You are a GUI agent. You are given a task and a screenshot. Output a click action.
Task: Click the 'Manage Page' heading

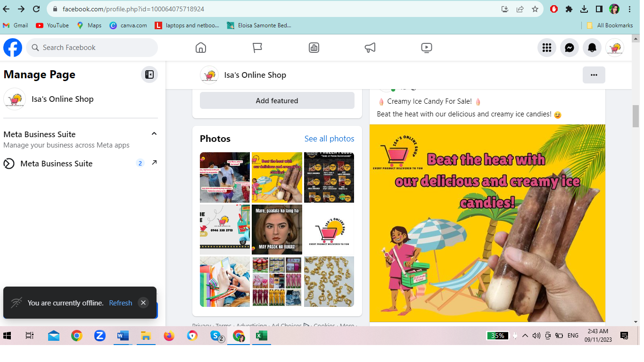[39, 74]
